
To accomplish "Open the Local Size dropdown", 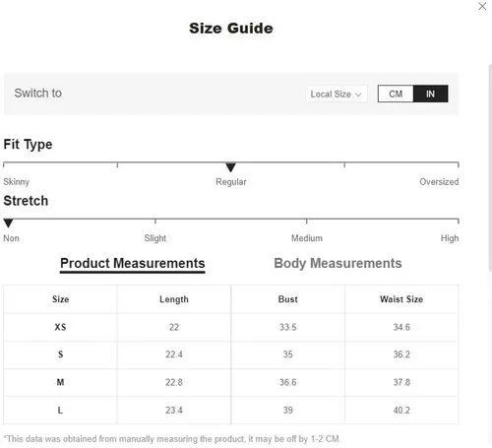I will [x=337, y=95].
